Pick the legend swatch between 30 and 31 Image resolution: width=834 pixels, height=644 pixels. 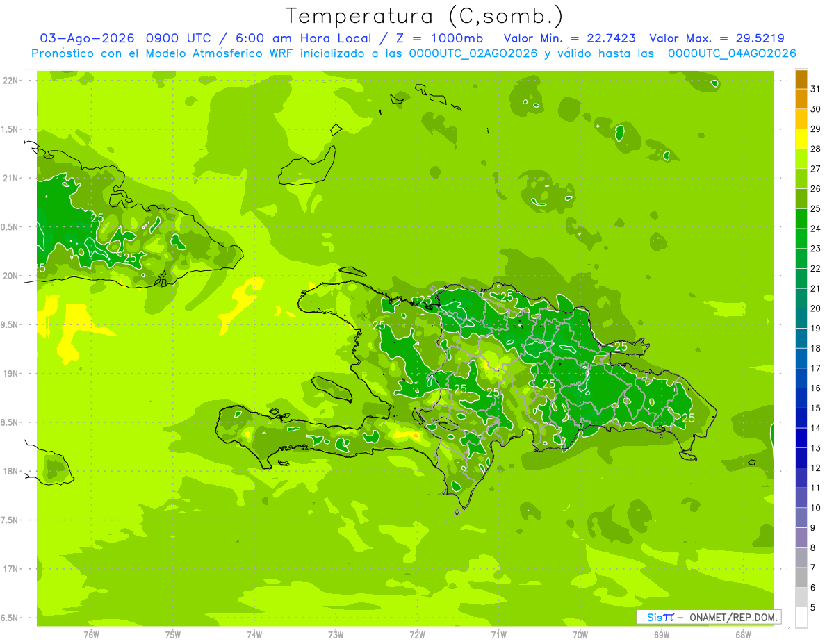801,99
